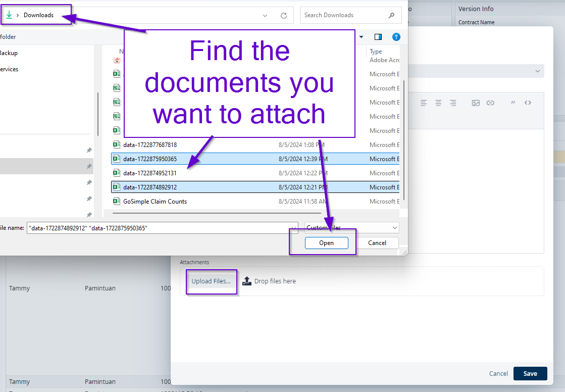Open the Custom files type dropdown
The image size is (565, 392).
(x=352, y=228)
